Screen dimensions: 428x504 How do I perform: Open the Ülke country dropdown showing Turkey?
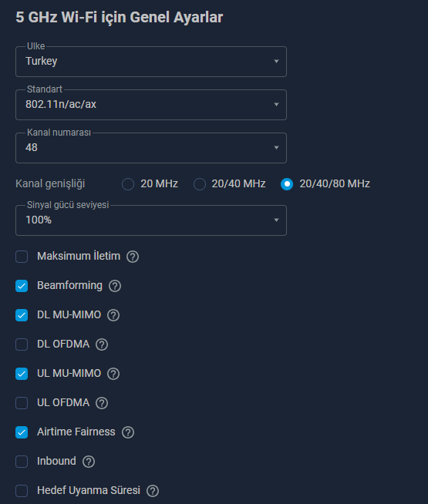tap(151, 62)
